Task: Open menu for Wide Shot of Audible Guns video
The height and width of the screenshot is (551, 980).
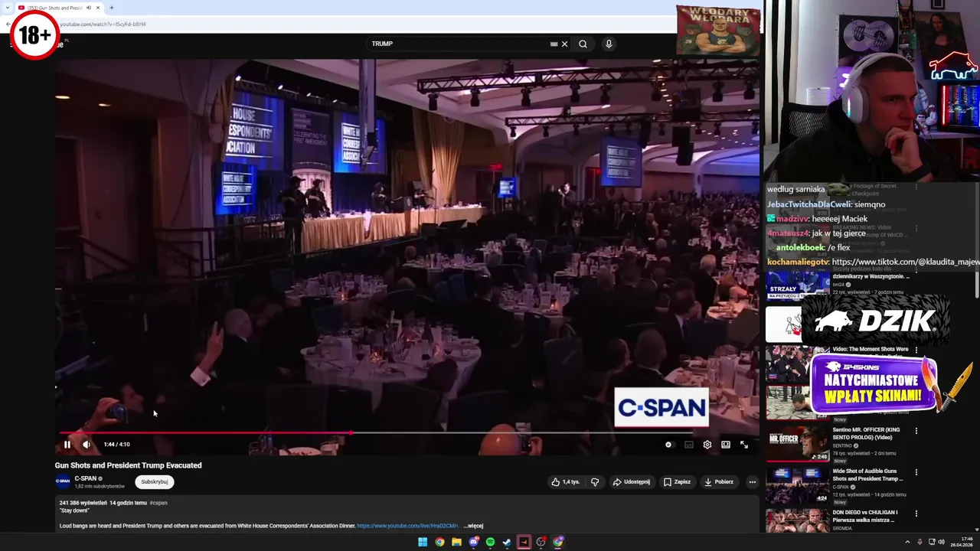Action: tap(916, 472)
